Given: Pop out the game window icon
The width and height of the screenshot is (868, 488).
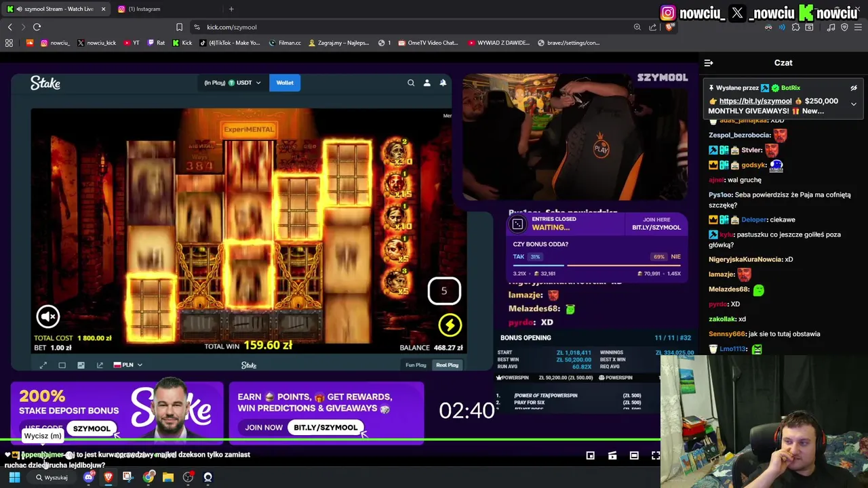Looking at the screenshot, I should [100, 365].
